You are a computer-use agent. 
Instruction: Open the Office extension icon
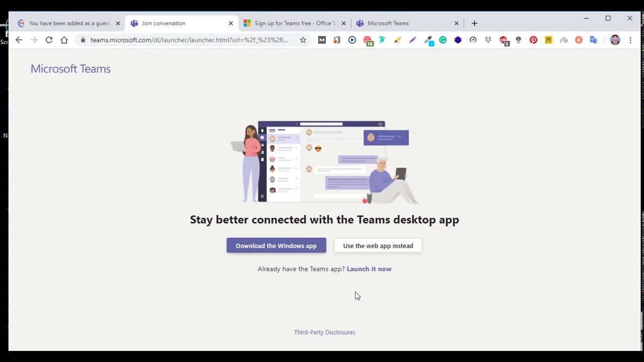point(337,40)
